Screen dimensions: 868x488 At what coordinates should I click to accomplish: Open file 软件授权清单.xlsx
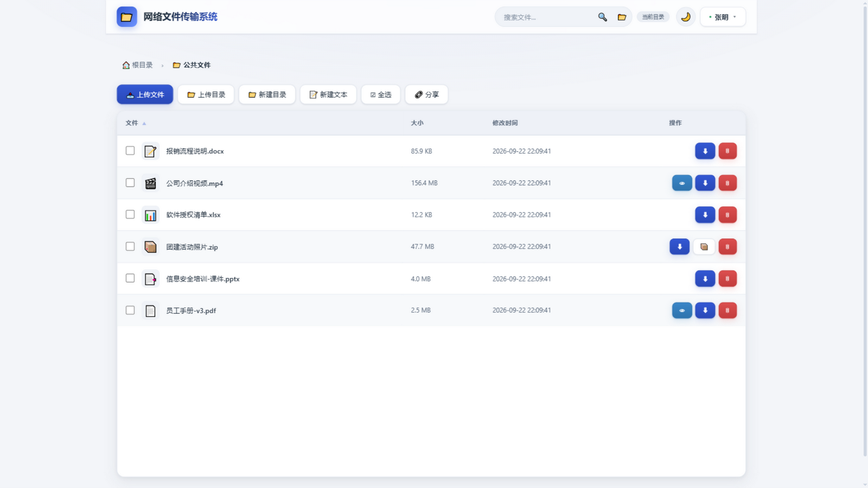pyautogui.click(x=193, y=215)
